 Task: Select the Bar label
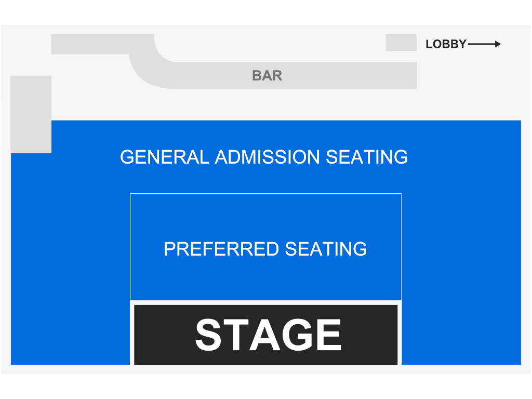coord(267,76)
